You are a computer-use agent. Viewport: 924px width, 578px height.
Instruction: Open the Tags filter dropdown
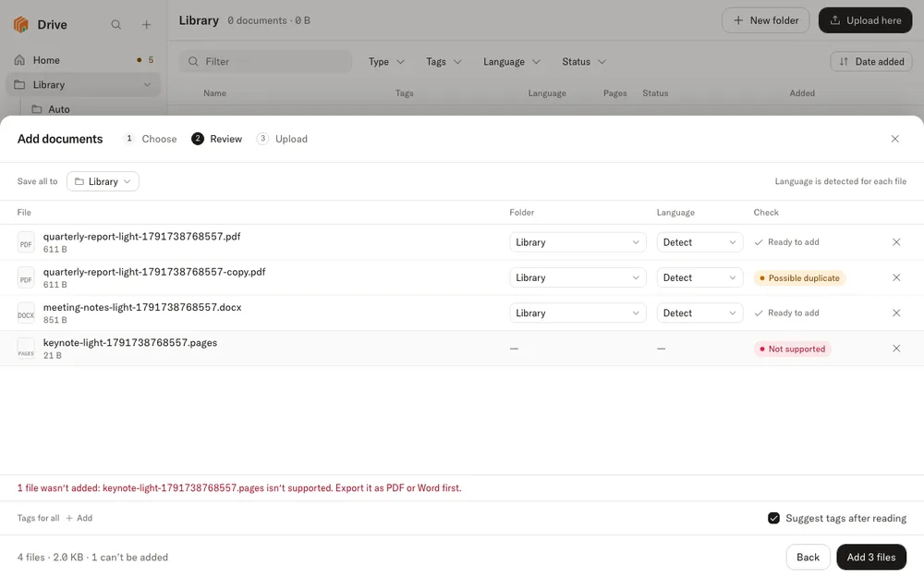pos(444,61)
